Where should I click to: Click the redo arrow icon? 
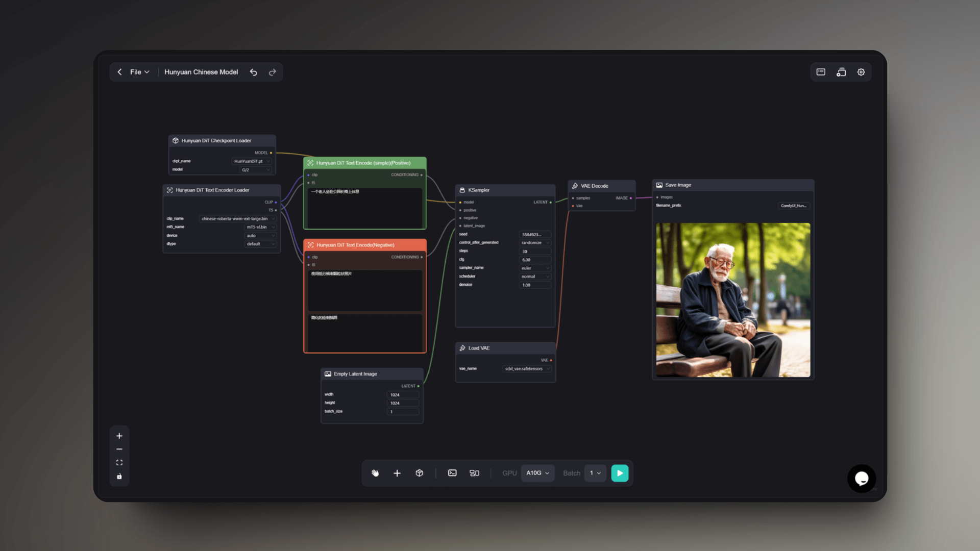click(273, 72)
